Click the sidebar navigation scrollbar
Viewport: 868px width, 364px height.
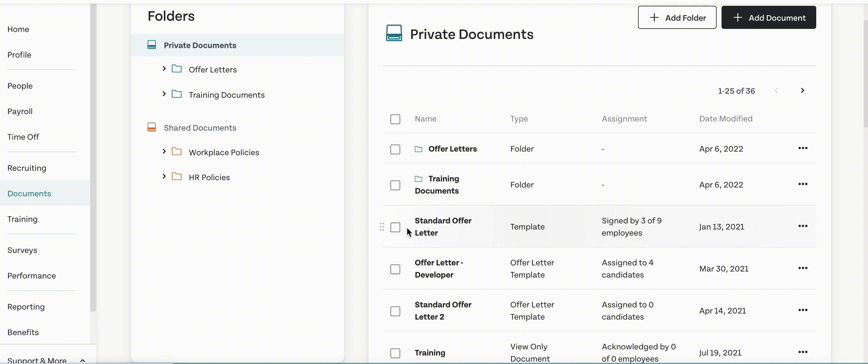click(x=93, y=157)
